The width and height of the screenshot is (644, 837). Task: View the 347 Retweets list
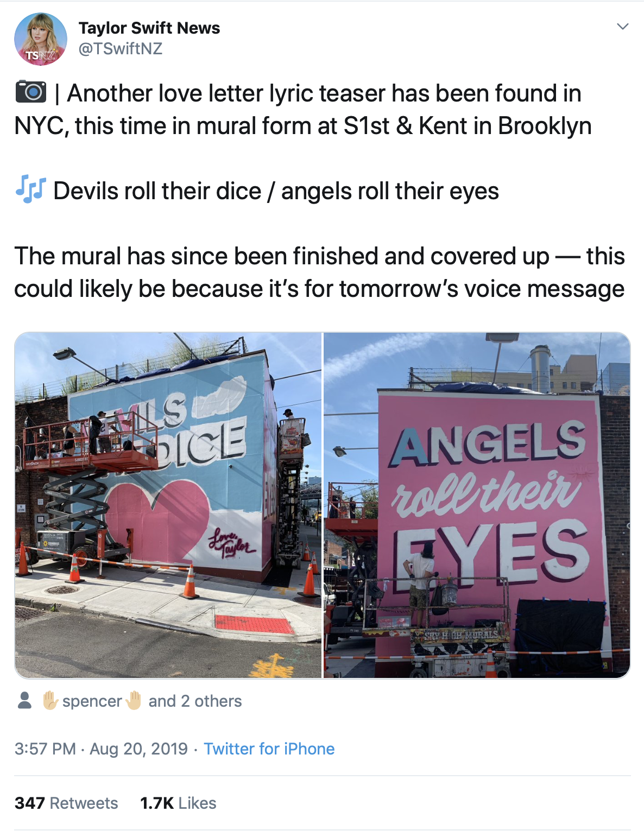tap(66, 803)
